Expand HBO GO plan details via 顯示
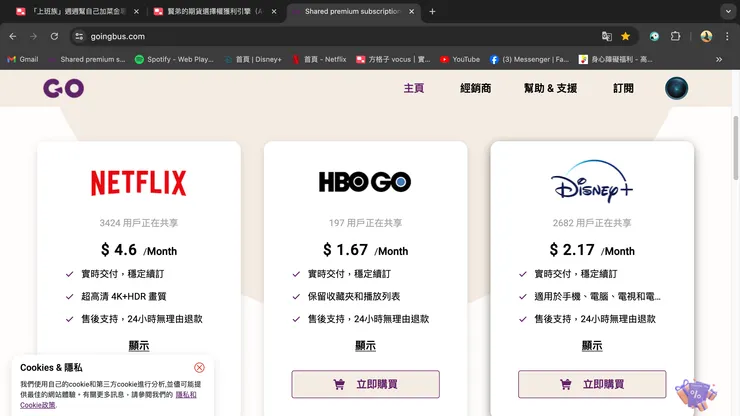 (365, 346)
